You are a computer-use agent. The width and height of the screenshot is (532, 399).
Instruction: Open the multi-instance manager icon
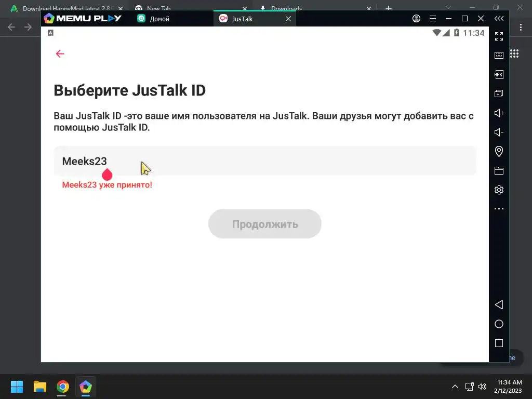click(499, 94)
